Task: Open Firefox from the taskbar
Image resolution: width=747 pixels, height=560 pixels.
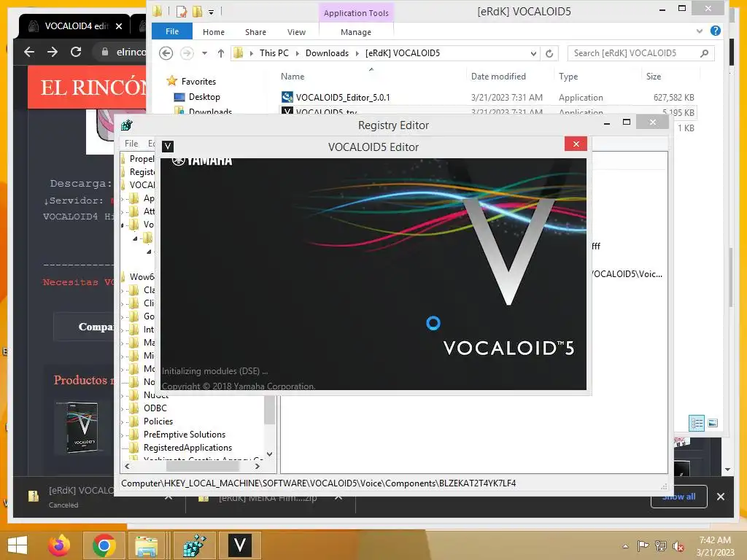Action: [59, 545]
